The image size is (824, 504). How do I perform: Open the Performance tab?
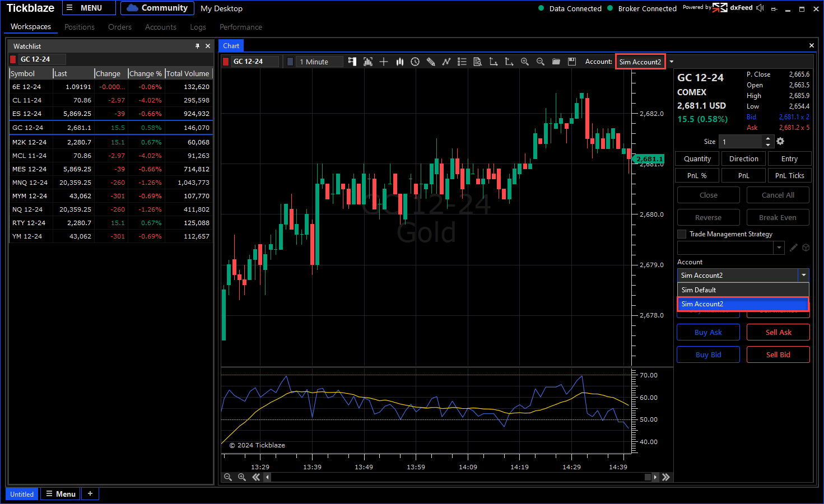point(241,27)
